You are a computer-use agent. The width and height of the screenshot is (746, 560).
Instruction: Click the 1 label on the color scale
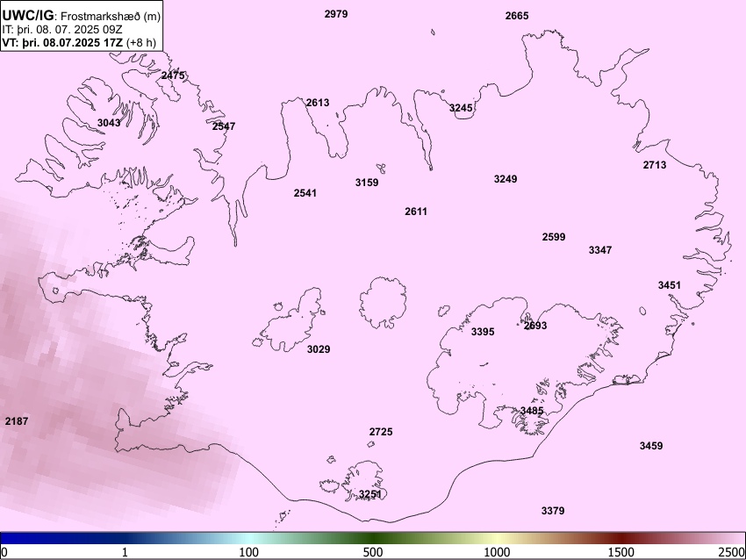(125, 552)
